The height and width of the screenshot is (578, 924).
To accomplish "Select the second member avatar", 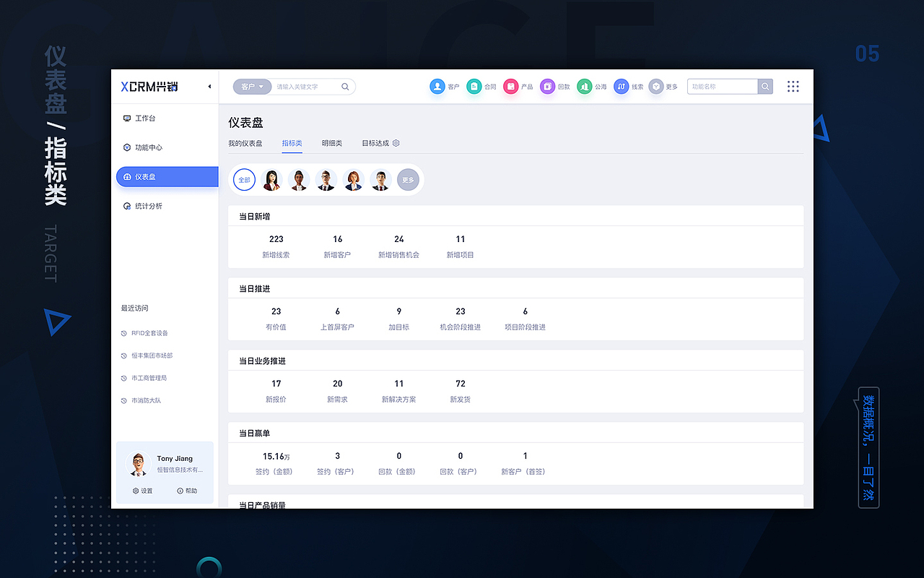I will coord(299,180).
